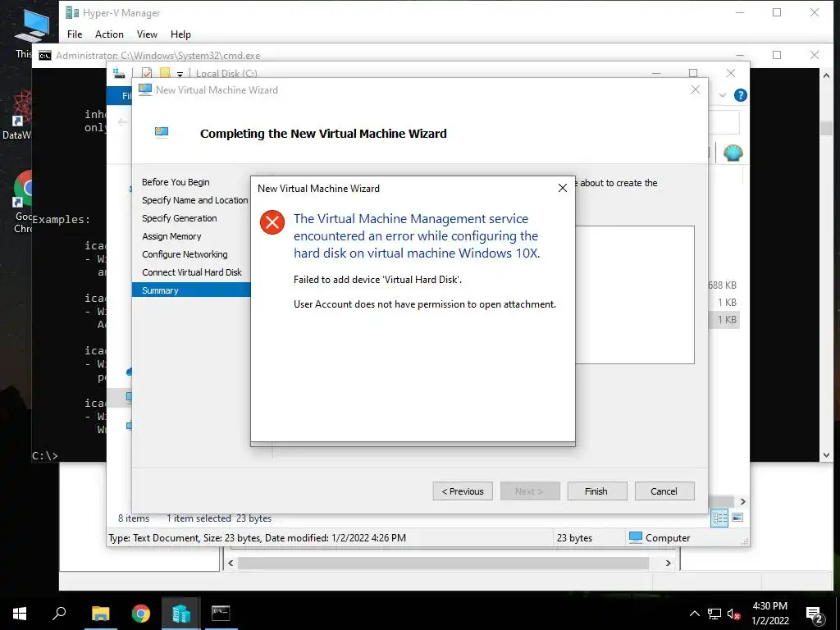Switch to Command Prompt taskbar icon
Image resolution: width=840 pixels, height=630 pixels.
coord(221,614)
